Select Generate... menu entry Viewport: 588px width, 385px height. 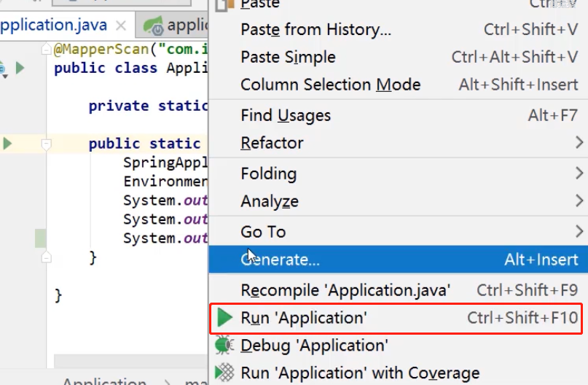[x=399, y=260]
